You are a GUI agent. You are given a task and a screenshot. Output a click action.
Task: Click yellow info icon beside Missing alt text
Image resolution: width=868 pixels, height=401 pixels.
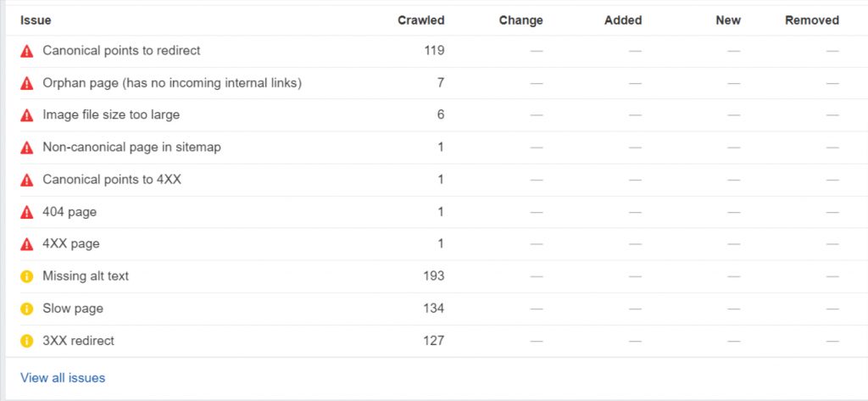pos(27,276)
